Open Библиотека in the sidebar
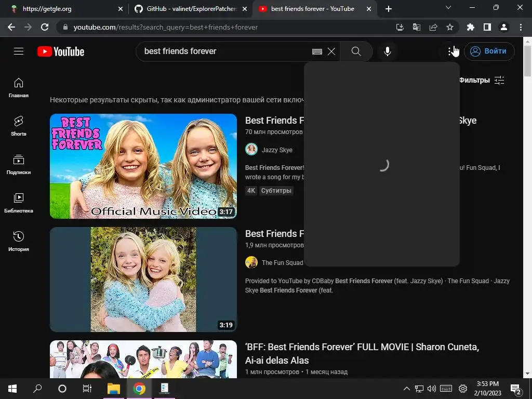The height and width of the screenshot is (399, 532). click(x=19, y=203)
